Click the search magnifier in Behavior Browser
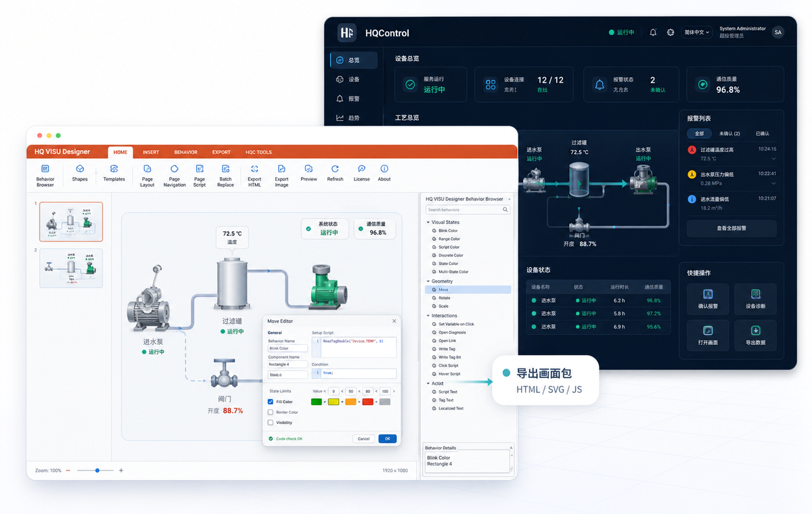The height and width of the screenshot is (514, 812). click(505, 210)
